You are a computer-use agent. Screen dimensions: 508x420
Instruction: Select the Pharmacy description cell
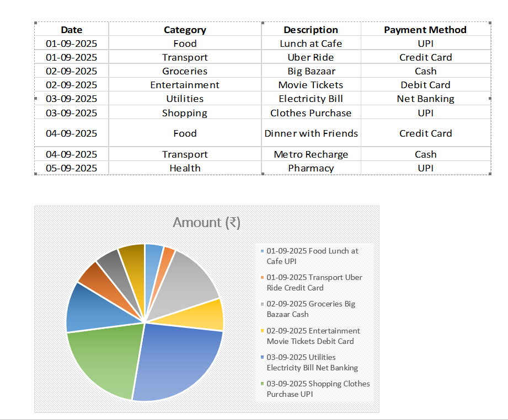click(311, 168)
